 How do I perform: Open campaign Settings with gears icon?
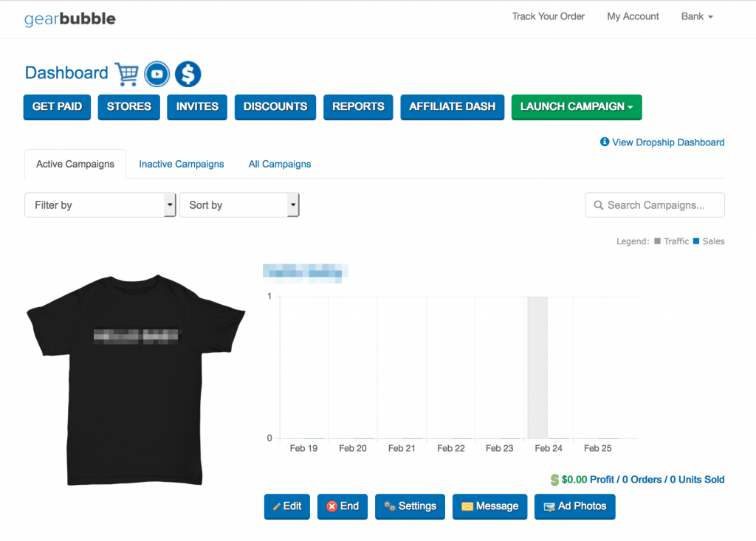click(410, 506)
